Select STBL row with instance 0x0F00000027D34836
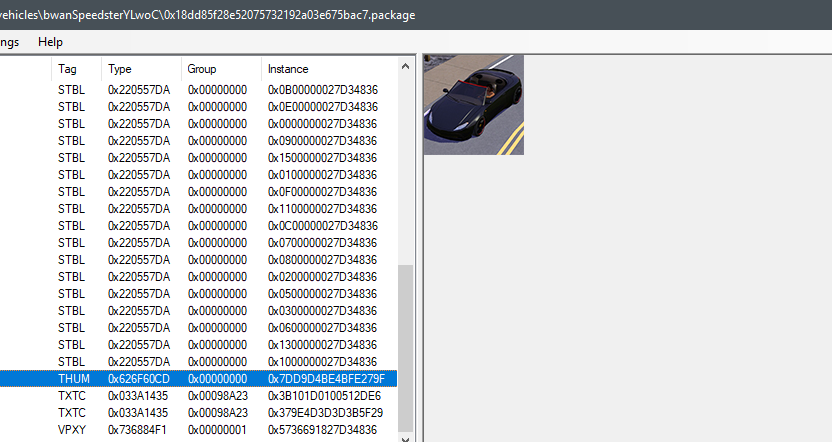 coord(198,192)
